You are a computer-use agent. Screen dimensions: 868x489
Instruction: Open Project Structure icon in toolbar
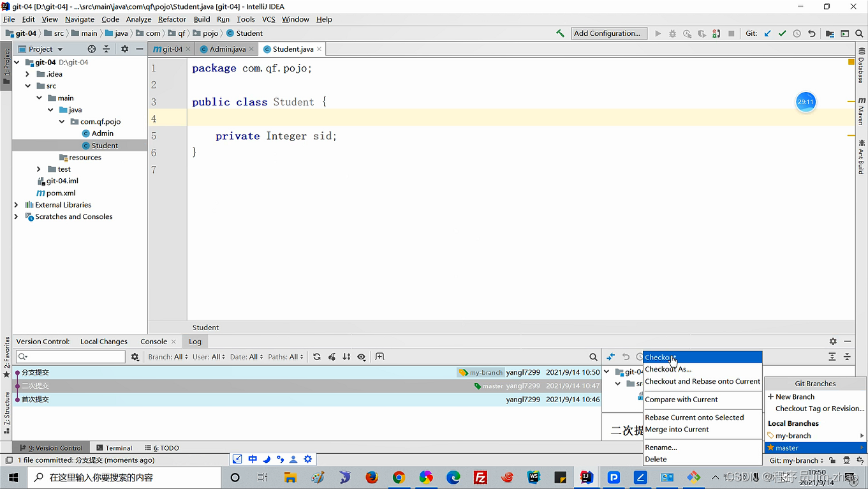pyautogui.click(x=830, y=33)
